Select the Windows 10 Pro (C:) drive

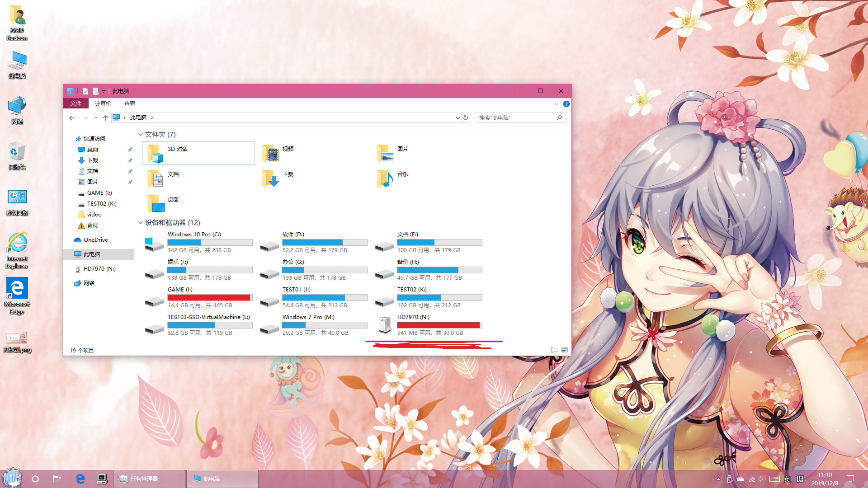198,242
